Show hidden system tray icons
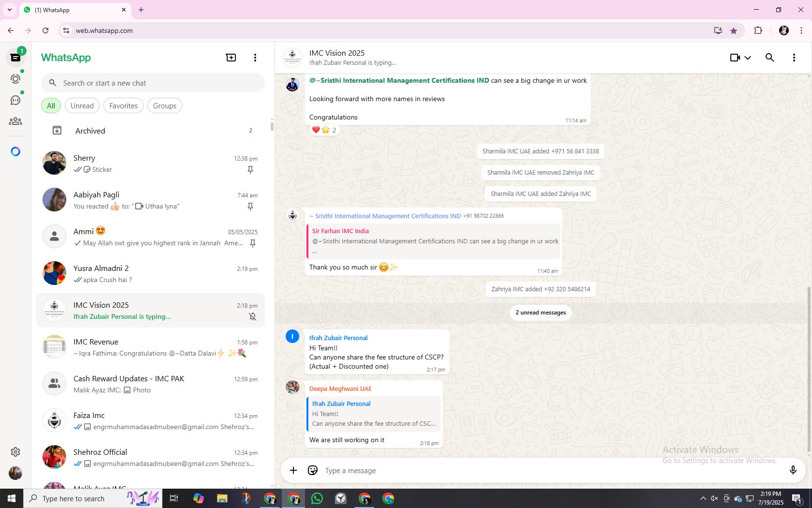The height and width of the screenshot is (508, 812). point(703,498)
